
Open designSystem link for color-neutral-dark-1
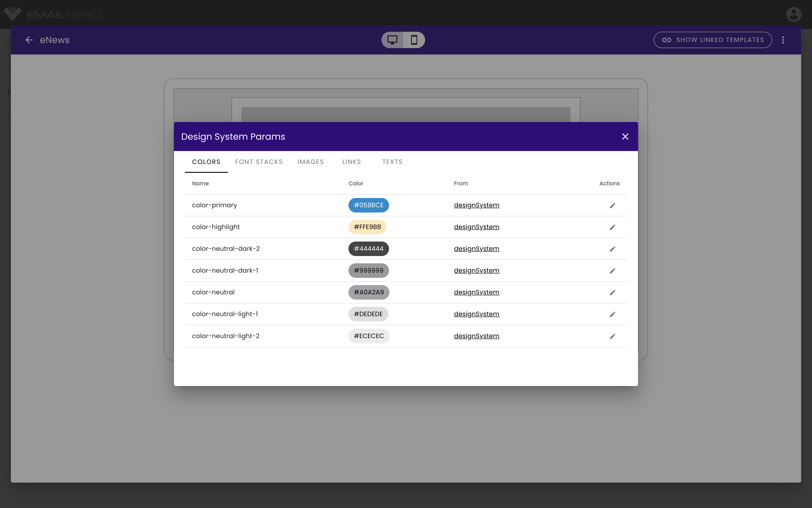[476, 271]
